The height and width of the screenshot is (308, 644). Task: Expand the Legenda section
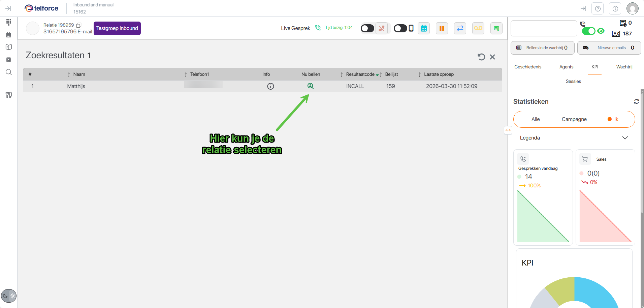tap(625, 138)
